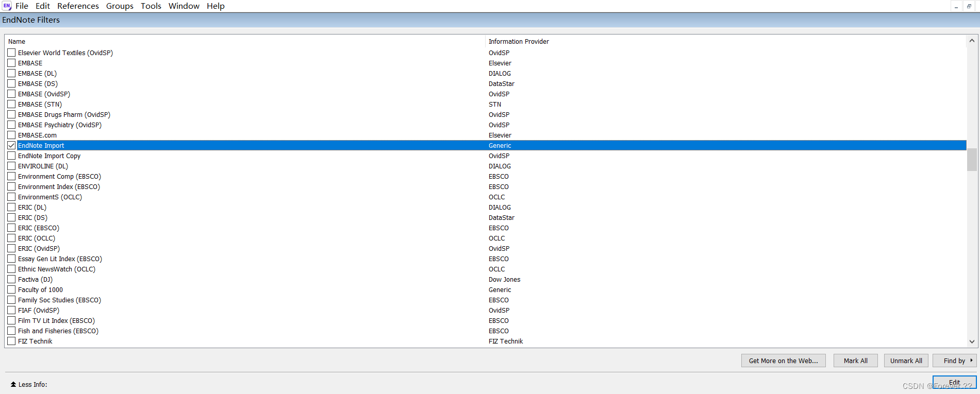980x394 pixels.
Task: Click the Unmark All button
Action: click(906, 361)
